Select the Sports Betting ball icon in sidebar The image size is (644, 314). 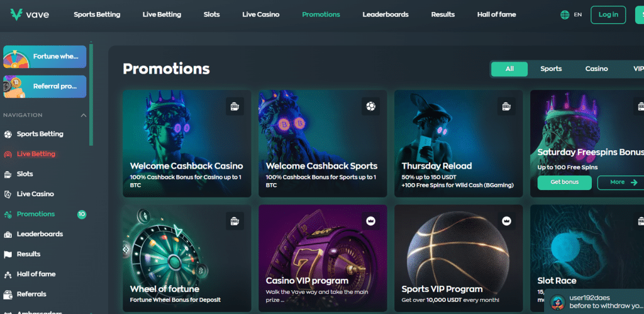click(x=8, y=134)
